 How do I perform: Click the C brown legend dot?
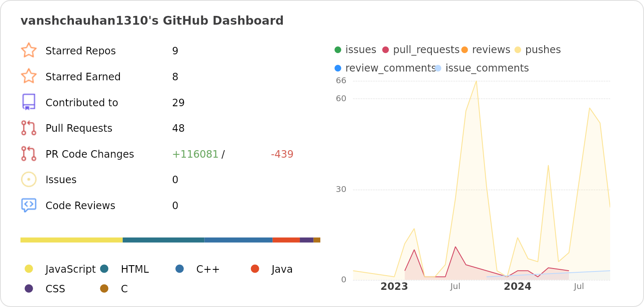[x=104, y=288]
